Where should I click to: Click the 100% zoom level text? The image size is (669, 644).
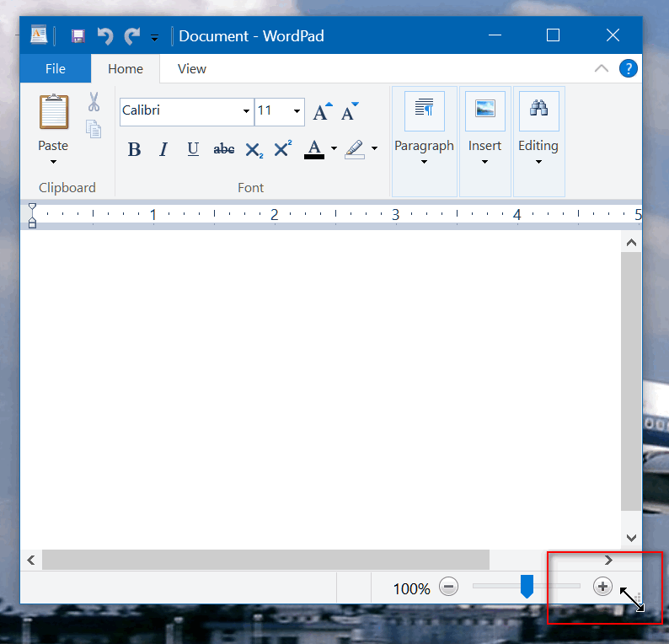412,589
